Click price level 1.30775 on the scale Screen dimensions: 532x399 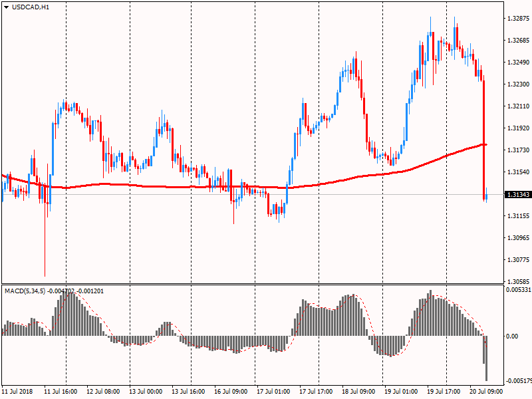tap(518, 260)
